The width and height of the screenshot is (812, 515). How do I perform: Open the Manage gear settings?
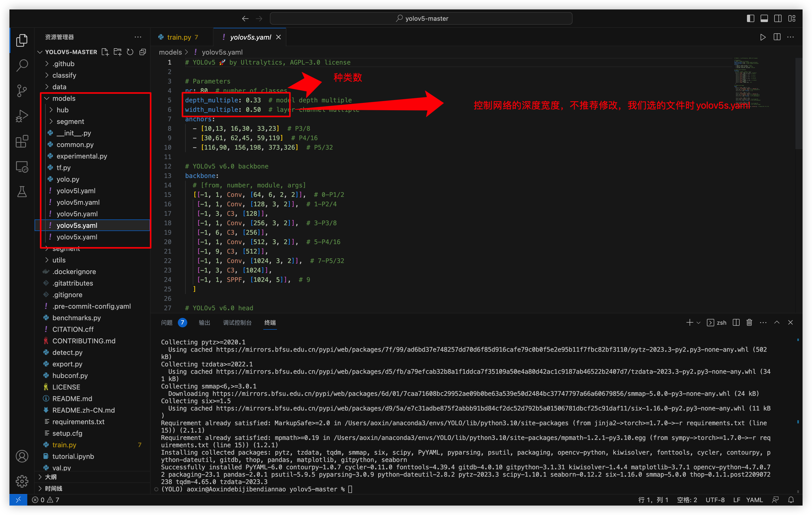(x=22, y=481)
